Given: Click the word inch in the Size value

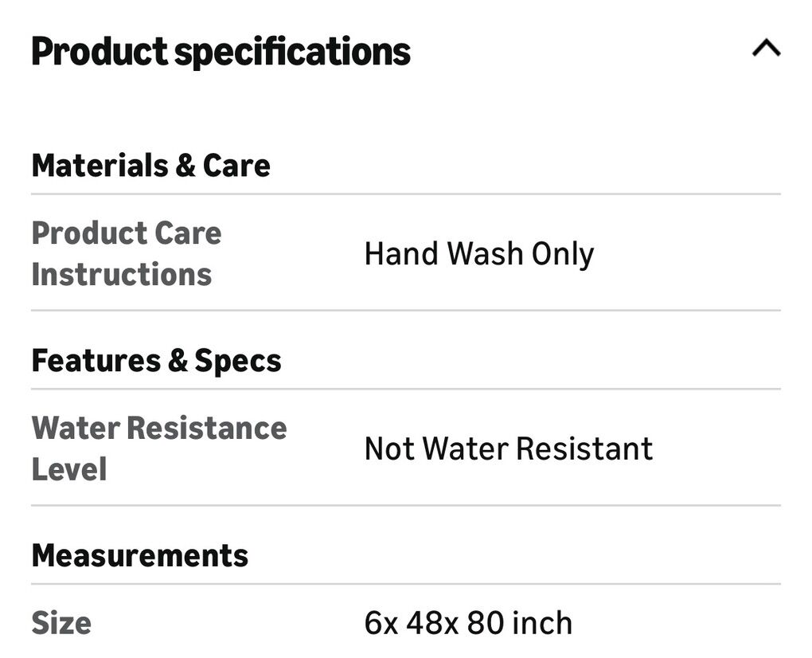Looking at the screenshot, I should point(542,622).
